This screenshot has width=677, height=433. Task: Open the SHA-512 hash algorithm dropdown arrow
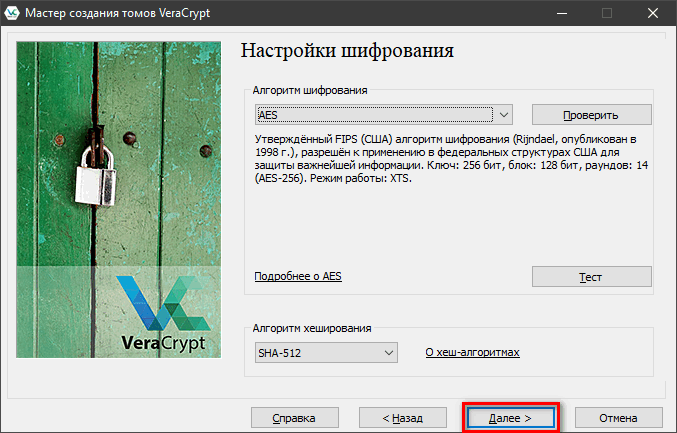[389, 353]
